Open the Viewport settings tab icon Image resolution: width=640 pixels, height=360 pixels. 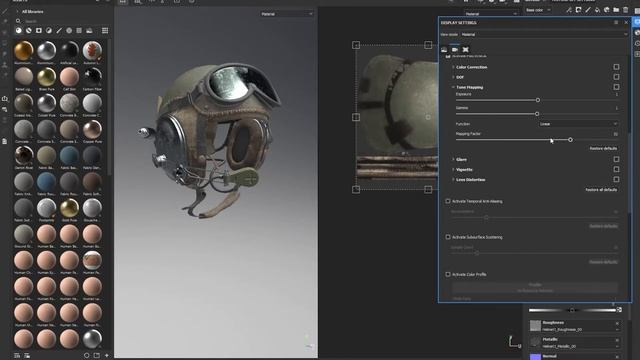465,49
